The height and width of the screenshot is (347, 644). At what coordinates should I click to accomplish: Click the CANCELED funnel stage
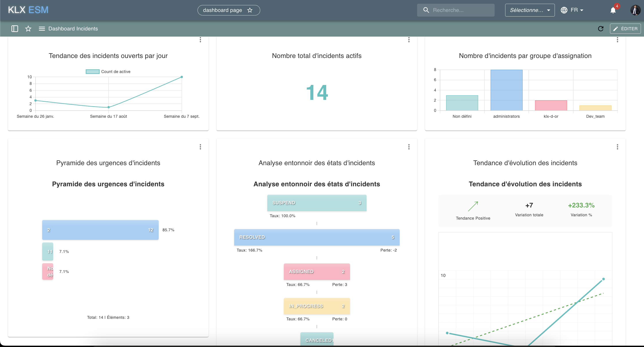[x=317, y=339]
